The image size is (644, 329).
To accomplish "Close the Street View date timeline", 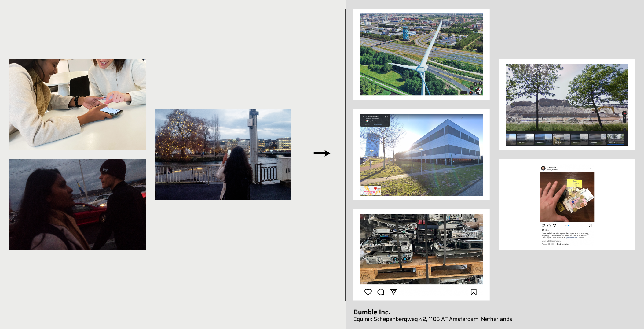I will pyautogui.click(x=625, y=130).
